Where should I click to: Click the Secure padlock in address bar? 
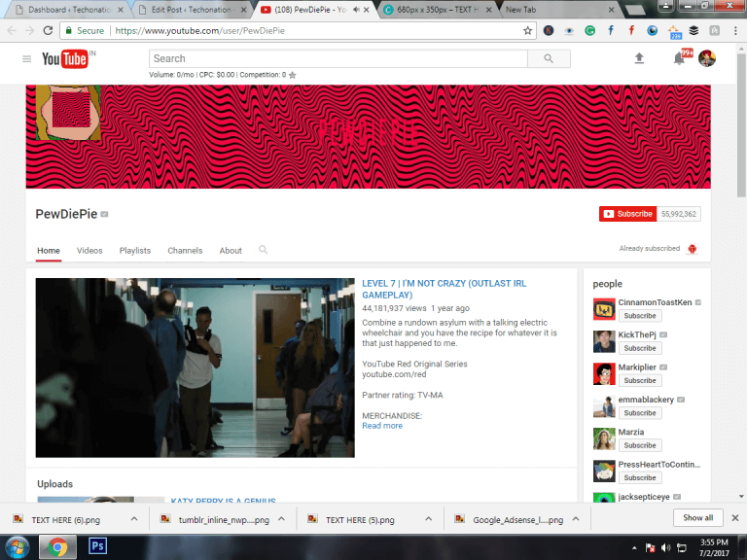(x=69, y=30)
